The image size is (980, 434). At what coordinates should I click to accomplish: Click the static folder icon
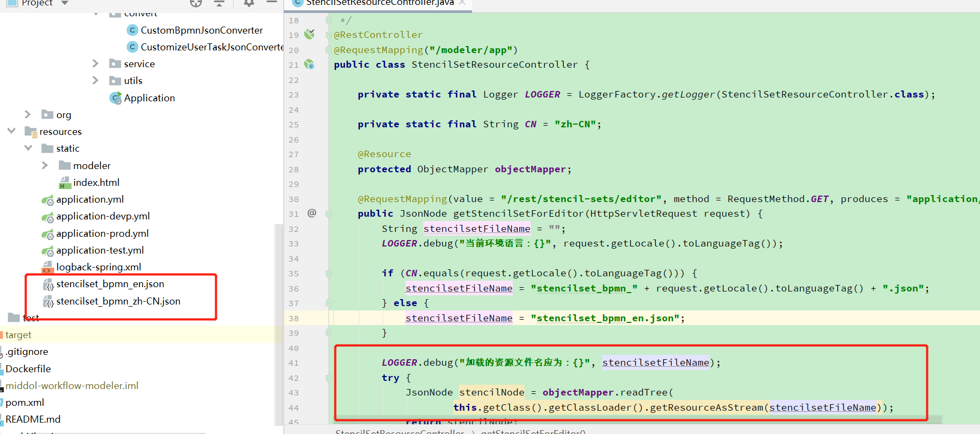coord(48,148)
